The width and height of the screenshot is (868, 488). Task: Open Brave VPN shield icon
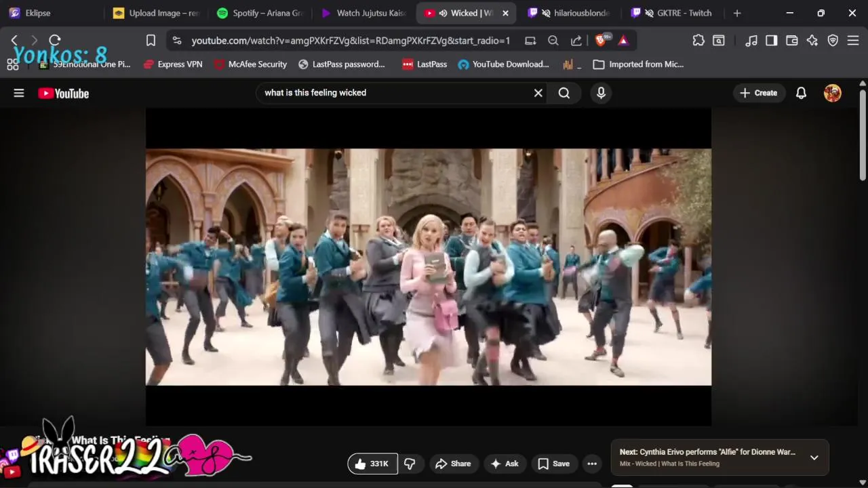point(833,41)
